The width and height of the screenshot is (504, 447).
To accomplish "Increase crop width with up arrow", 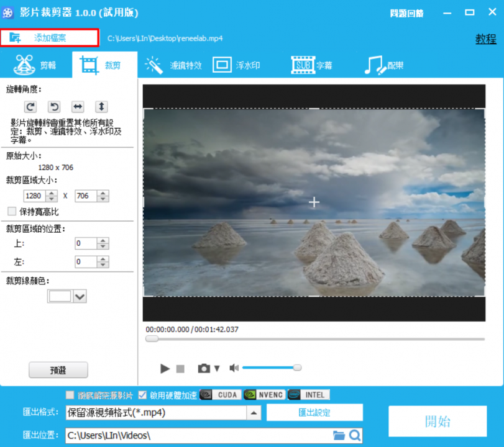I will coord(52,193).
